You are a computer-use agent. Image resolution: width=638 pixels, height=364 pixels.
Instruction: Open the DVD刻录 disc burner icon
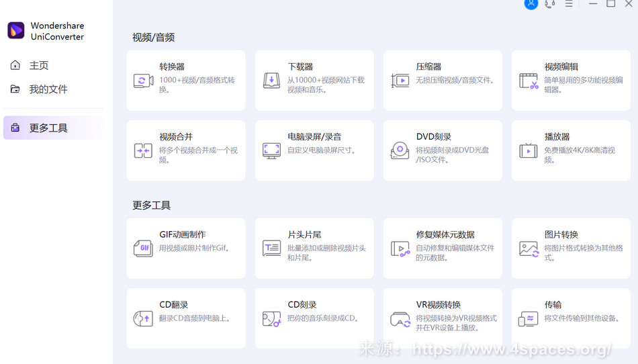coord(400,150)
